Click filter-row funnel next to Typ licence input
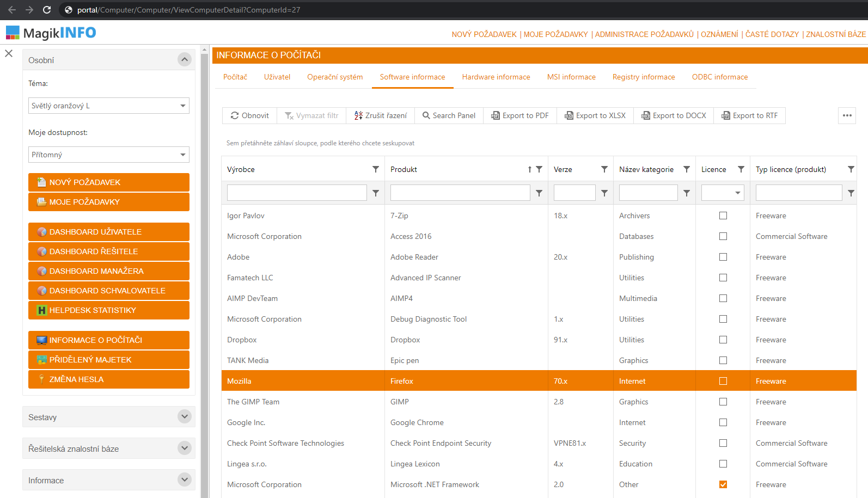The height and width of the screenshot is (498, 868). click(851, 193)
